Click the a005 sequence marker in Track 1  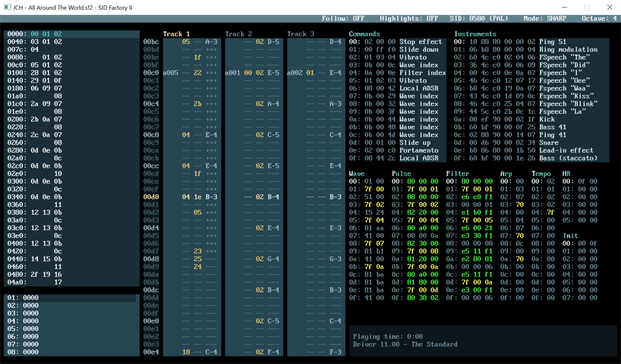click(x=171, y=73)
